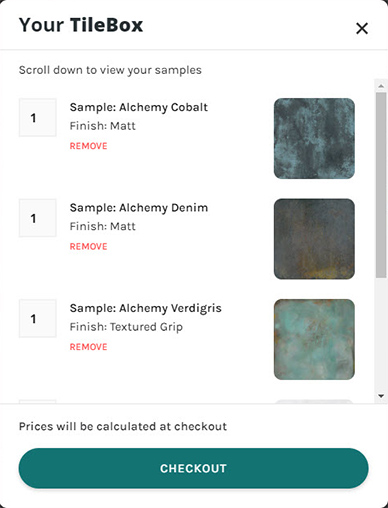
Task: Select the Alchemy Denim quantity field
Action: 37,218
